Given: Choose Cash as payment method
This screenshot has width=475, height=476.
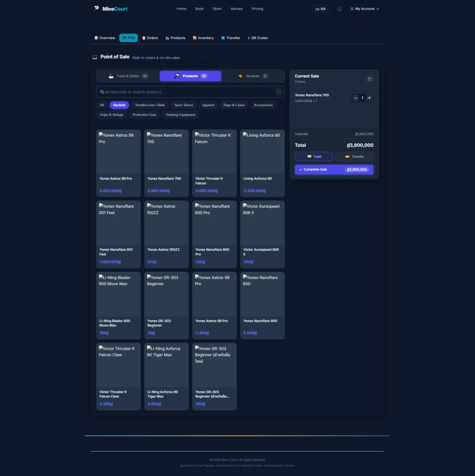Looking at the screenshot, I should coord(314,157).
